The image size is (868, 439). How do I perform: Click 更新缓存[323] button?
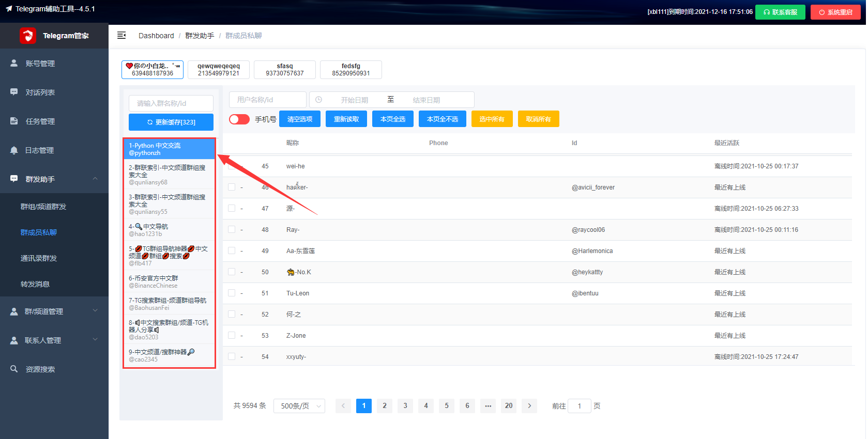(171, 122)
